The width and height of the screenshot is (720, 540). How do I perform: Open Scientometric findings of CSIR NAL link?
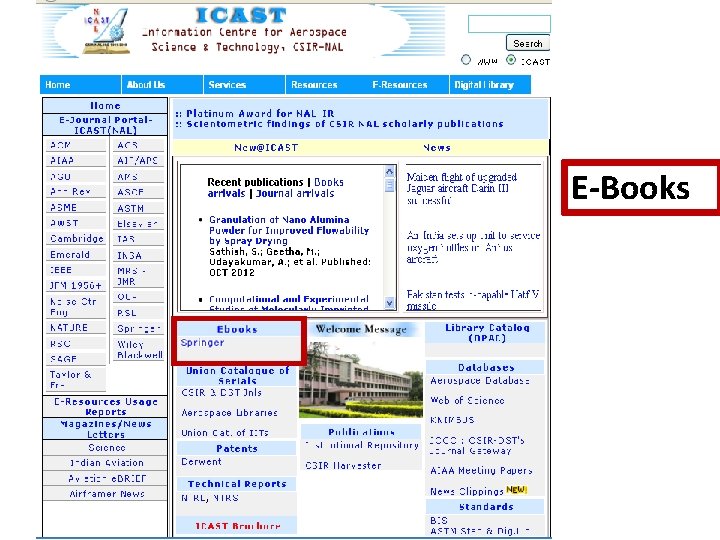click(x=344, y=124)
